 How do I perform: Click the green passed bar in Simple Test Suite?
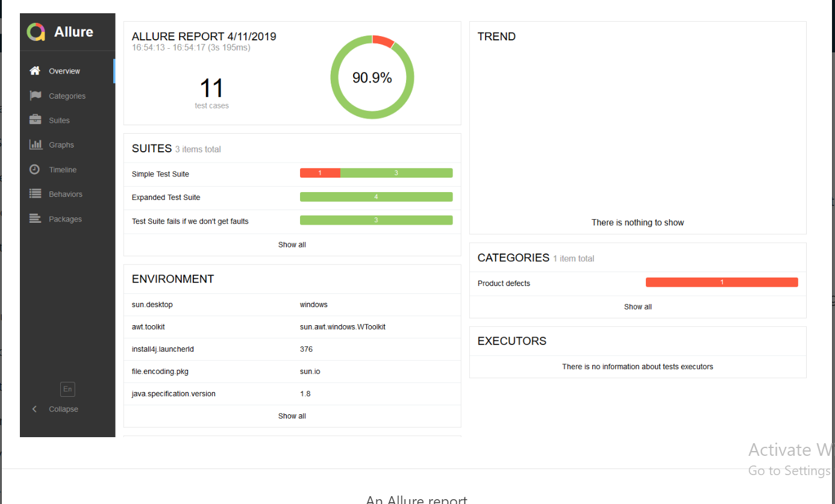(x=396, y=173)
